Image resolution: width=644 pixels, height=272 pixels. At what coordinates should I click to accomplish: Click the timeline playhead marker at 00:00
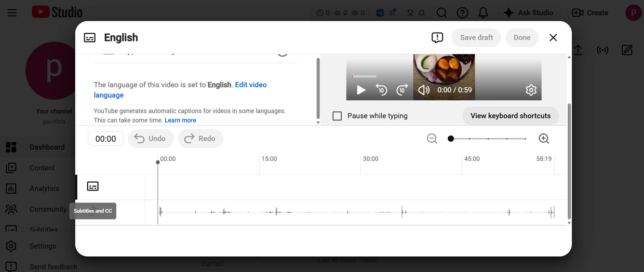click(x=158, y=162)
